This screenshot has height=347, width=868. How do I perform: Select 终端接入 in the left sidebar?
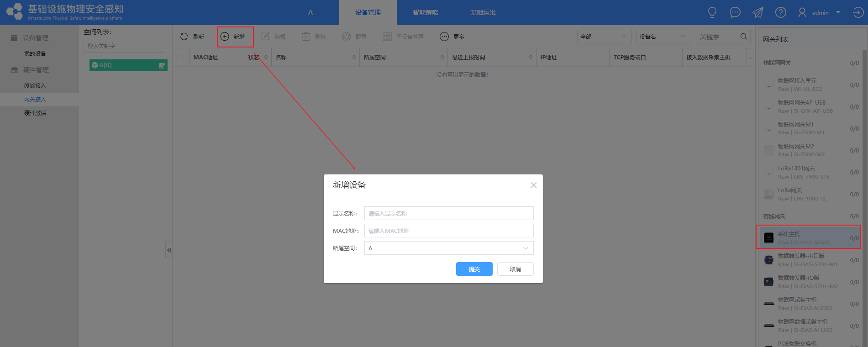(x=35, y=86)
